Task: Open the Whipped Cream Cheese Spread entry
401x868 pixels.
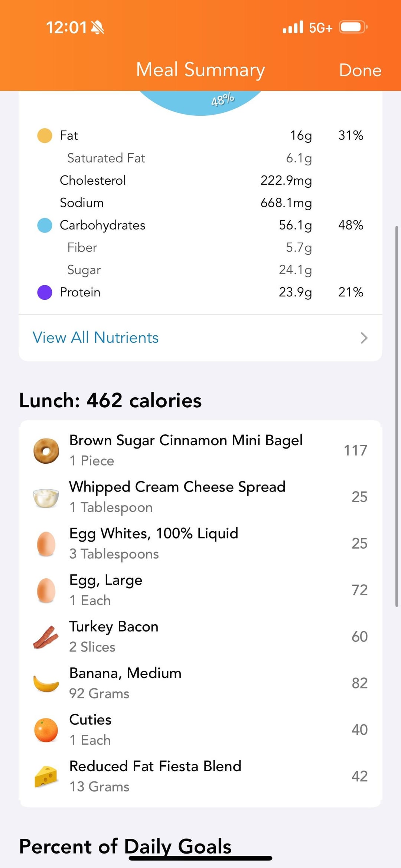Action: click(177, 487)
